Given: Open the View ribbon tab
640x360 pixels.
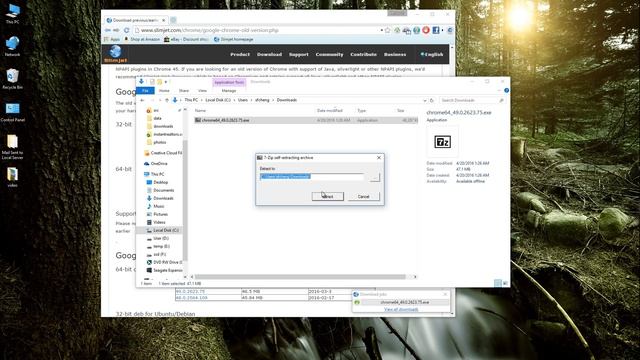Looking at the screenshot, I should (x=202, y=91).
